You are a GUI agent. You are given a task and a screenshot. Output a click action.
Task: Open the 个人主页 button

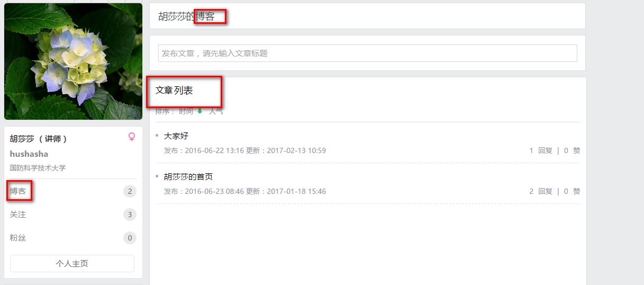[72, 263]
